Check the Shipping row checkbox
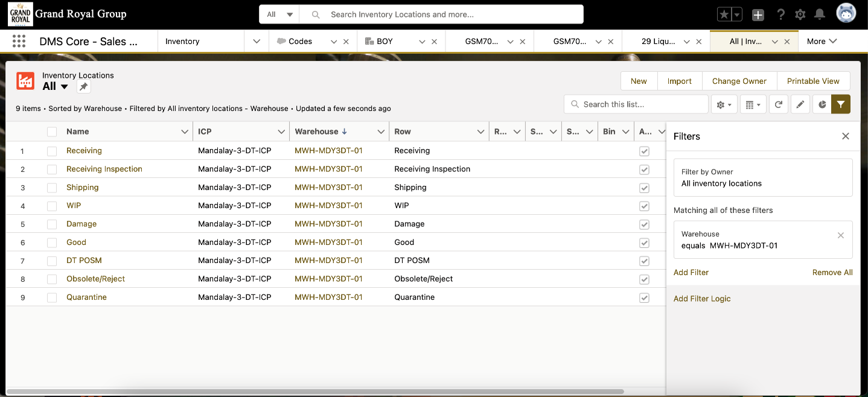Screen dimensions: 868x397 point(52,188)
